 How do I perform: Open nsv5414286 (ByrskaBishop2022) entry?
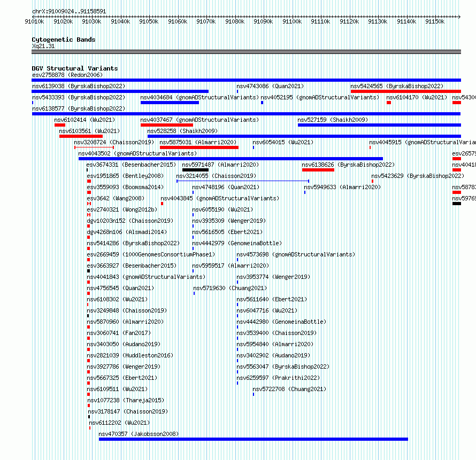pos(133,243)
